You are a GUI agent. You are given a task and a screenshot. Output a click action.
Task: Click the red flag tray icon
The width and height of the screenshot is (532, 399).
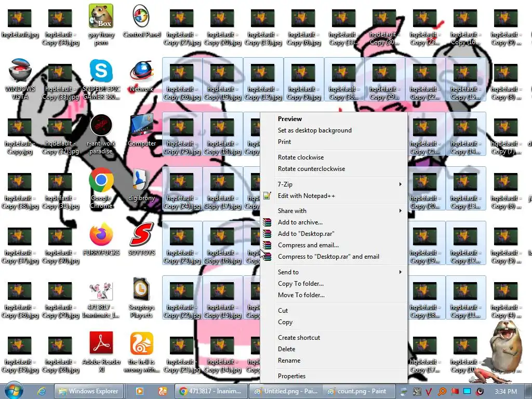(455, 392)
